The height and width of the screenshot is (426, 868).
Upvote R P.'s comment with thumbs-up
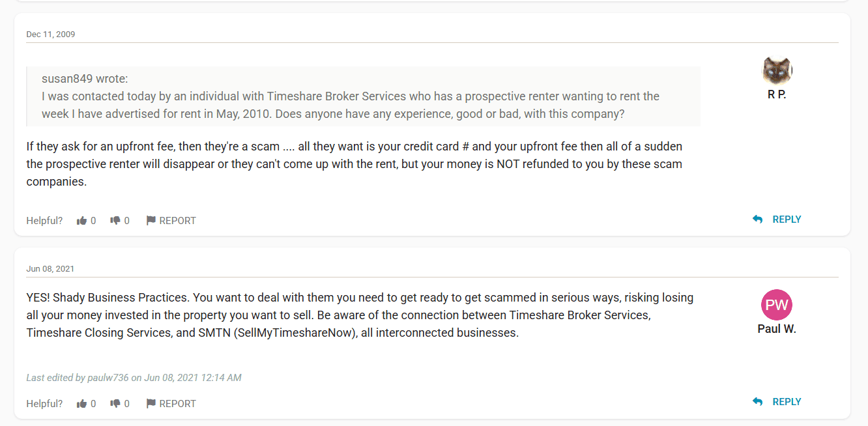pyautogui.click(x=81, y=221)
